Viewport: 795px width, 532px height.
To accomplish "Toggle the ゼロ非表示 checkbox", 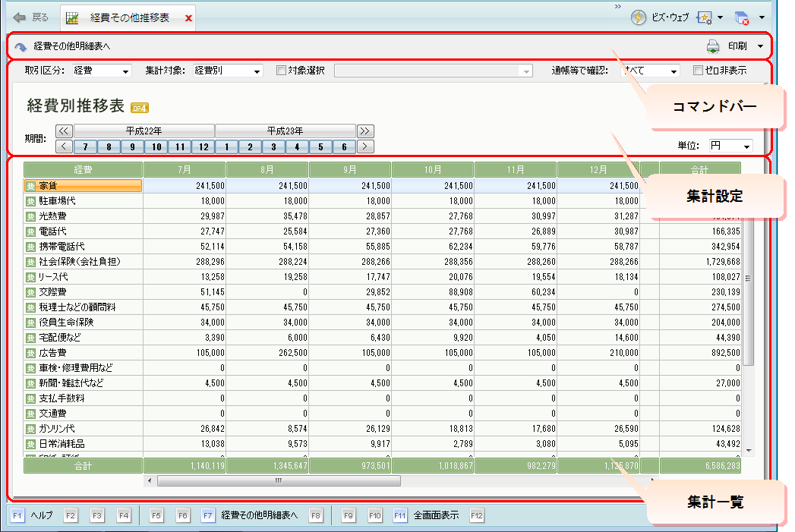I will 698,71.
